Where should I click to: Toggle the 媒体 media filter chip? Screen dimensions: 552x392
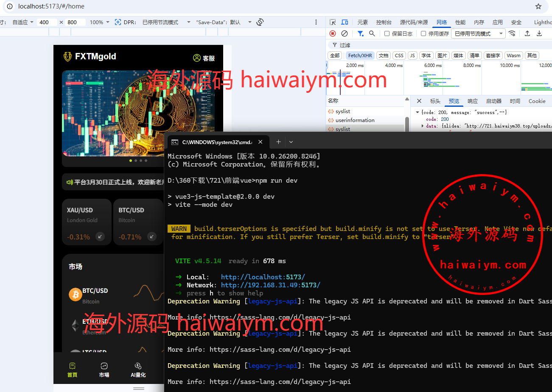tap(458, 56)
